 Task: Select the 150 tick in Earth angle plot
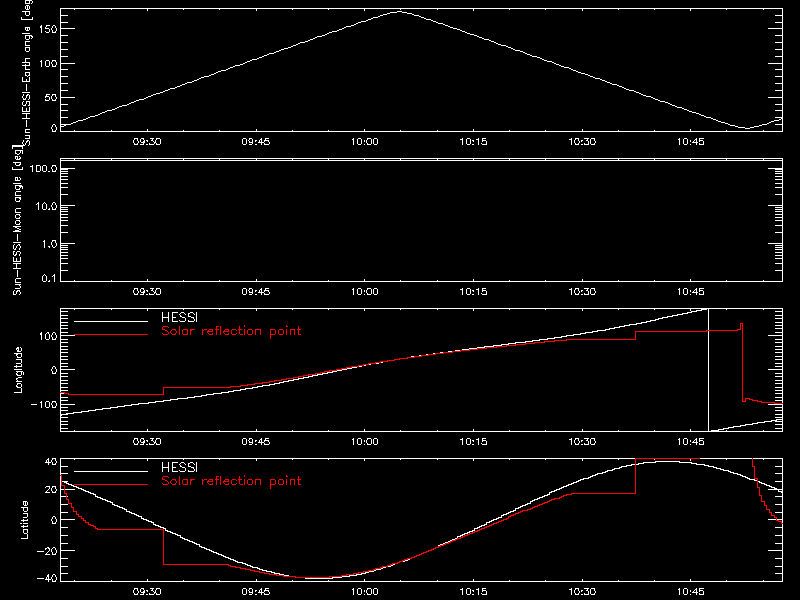48,29
